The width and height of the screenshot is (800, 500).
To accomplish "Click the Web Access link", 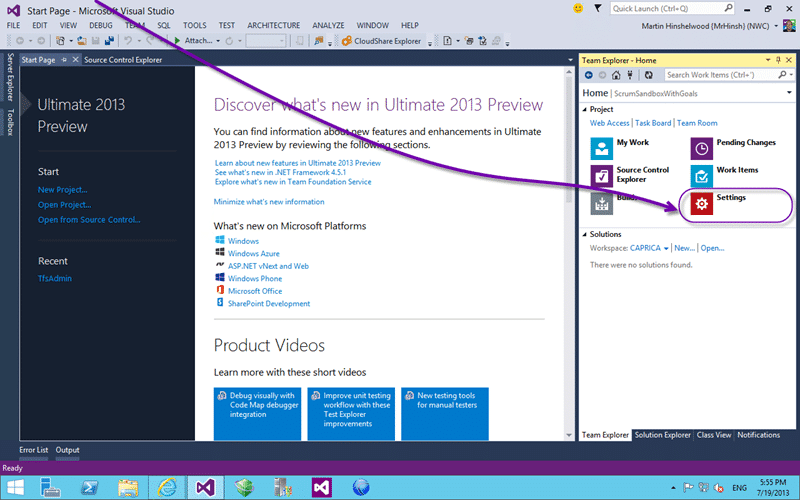I will pos(609,123).
